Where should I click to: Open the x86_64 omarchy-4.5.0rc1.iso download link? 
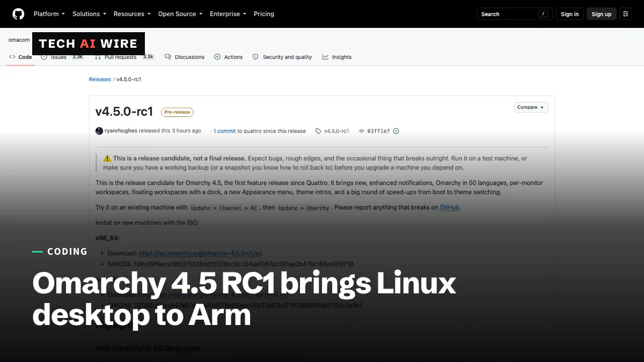tap(200, 253)
